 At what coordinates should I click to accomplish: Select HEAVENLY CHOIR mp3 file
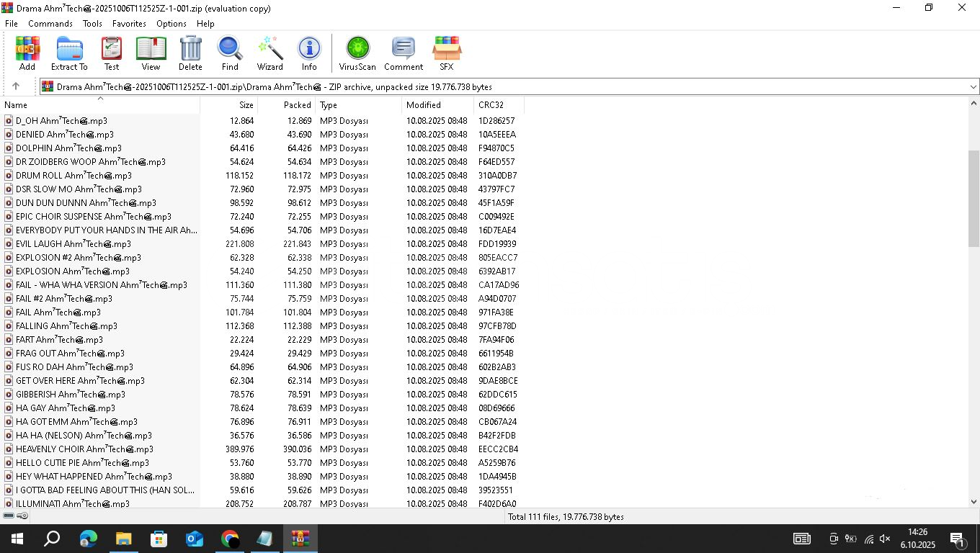pos(84,449)
